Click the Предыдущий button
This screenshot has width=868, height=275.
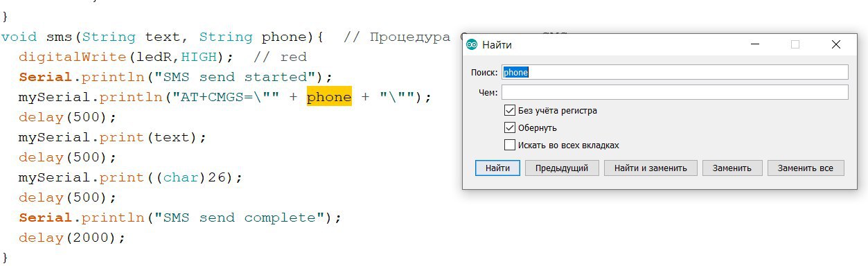[x=562, y=168]
